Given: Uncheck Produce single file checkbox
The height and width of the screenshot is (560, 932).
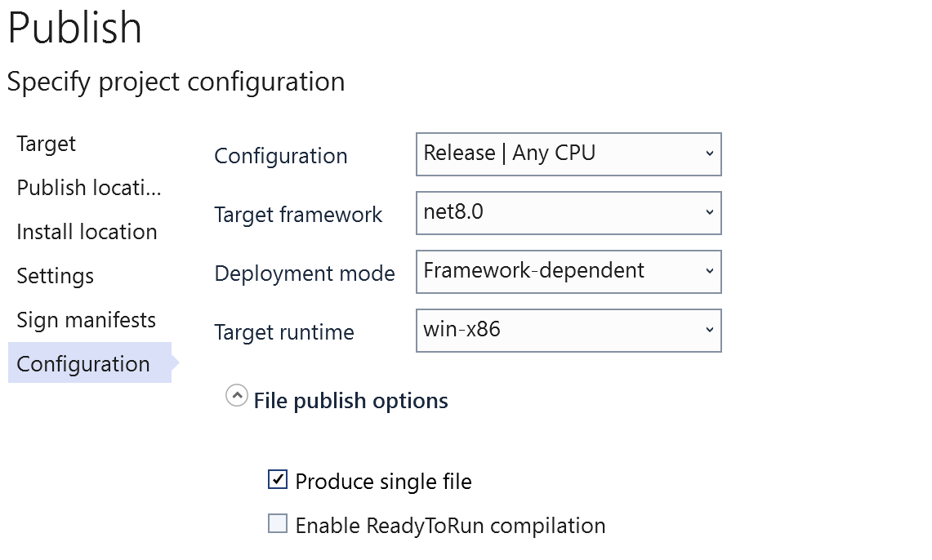Looking at the screenshot, I should coord(278,480).
